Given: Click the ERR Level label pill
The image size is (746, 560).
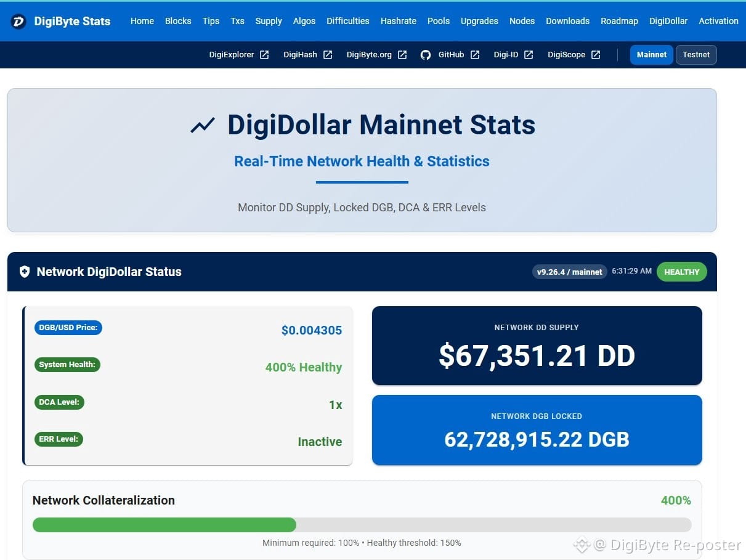Looking at the screenshot, I should [x=59, y=439].
